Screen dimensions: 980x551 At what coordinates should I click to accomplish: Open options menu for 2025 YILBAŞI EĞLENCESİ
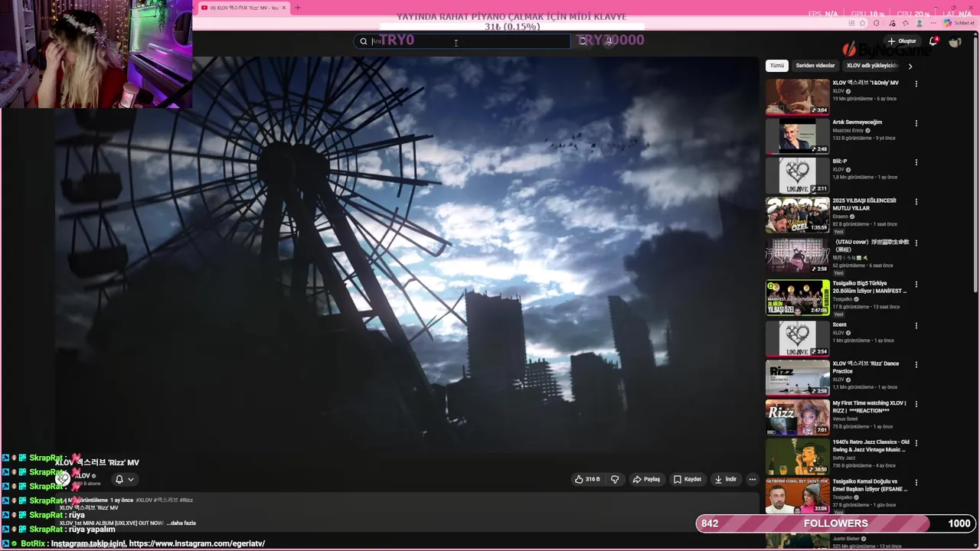point(916,201)
